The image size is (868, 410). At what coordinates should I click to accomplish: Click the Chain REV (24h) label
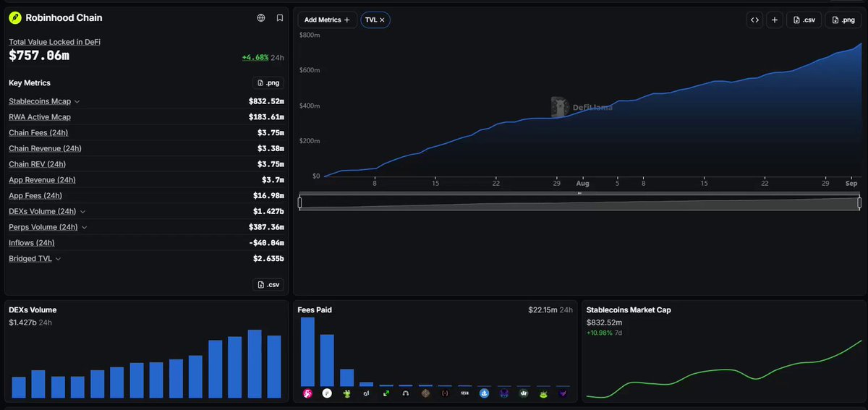click(x=37, y=164)
